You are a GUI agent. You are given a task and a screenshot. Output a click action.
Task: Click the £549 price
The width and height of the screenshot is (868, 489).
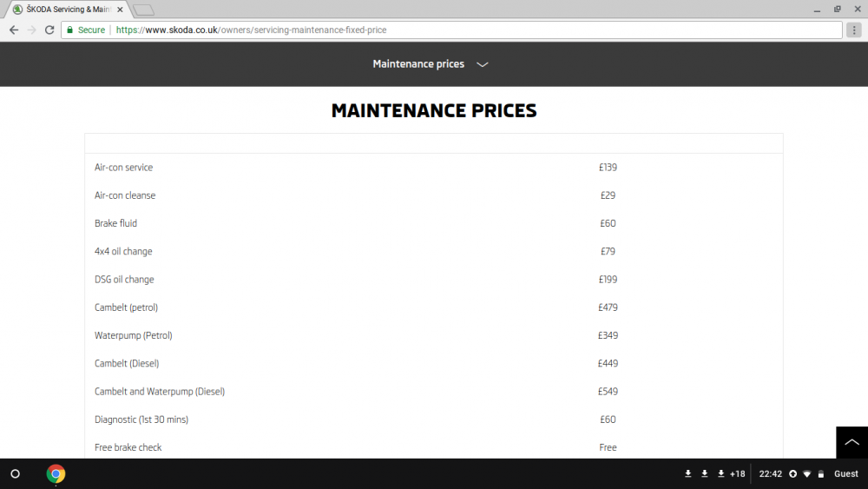[608, 392]
